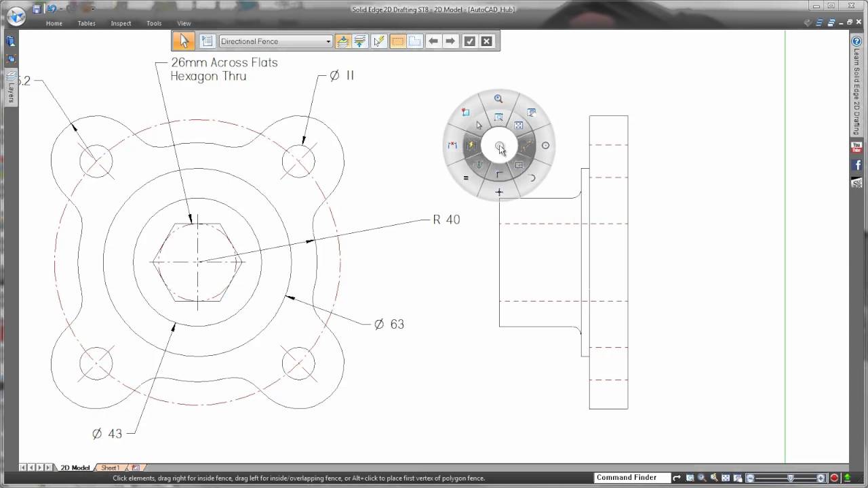Click the Command Finder input field

632,478
